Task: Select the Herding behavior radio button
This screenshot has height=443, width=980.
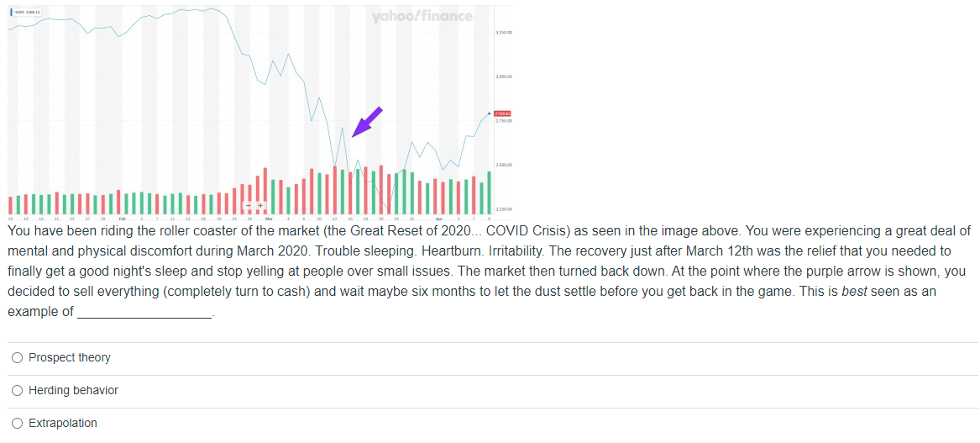Action: (x=18, y=391)
